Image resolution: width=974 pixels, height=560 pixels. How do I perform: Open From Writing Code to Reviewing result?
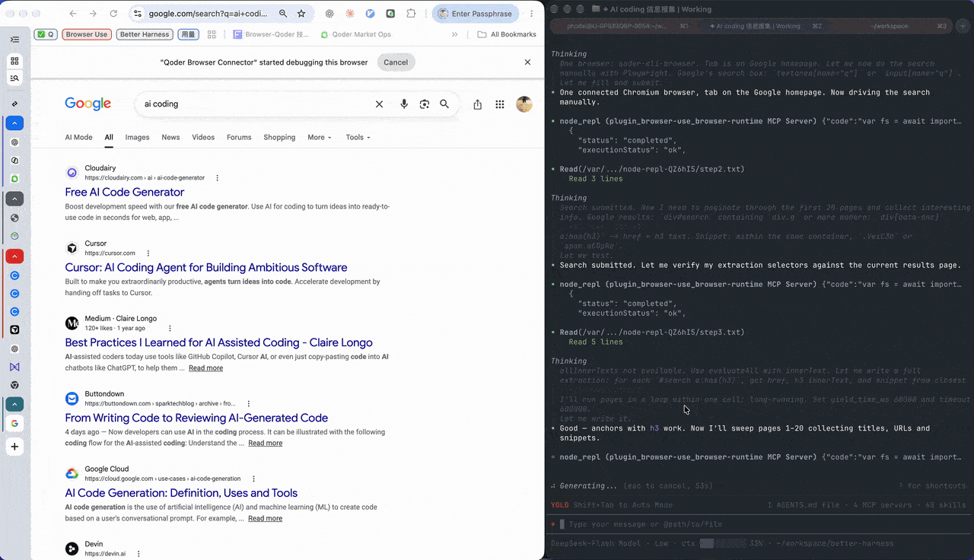(x=196, y=418)
